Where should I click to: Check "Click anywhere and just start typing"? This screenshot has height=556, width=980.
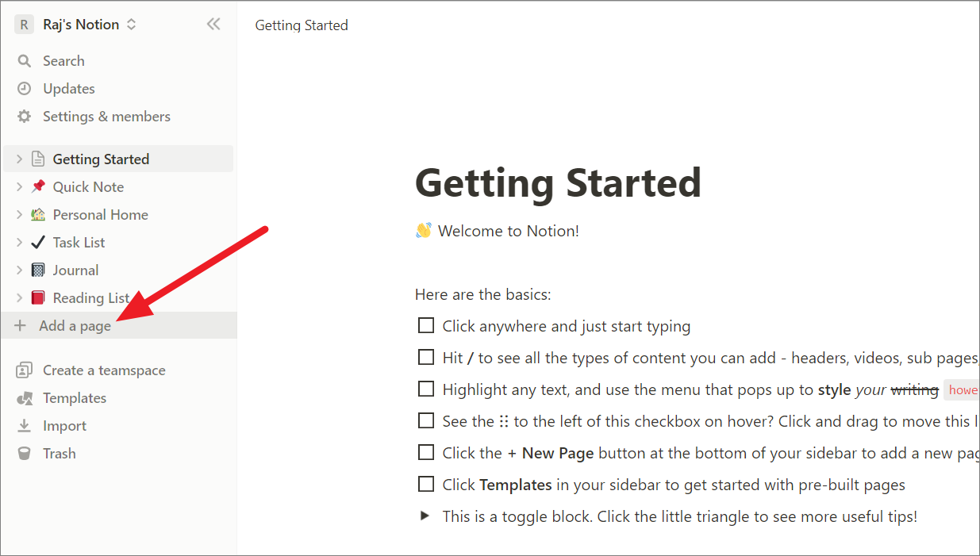[x=426, y=325]
